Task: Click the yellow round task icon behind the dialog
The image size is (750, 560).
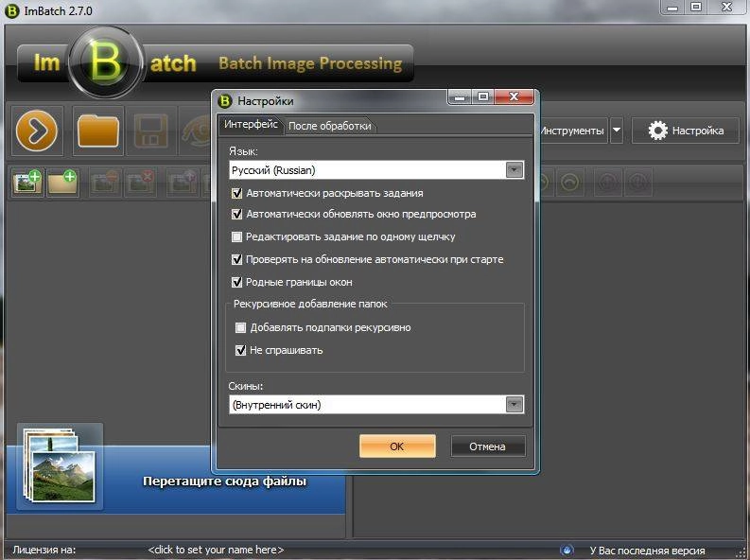Action: pos(569,183)
